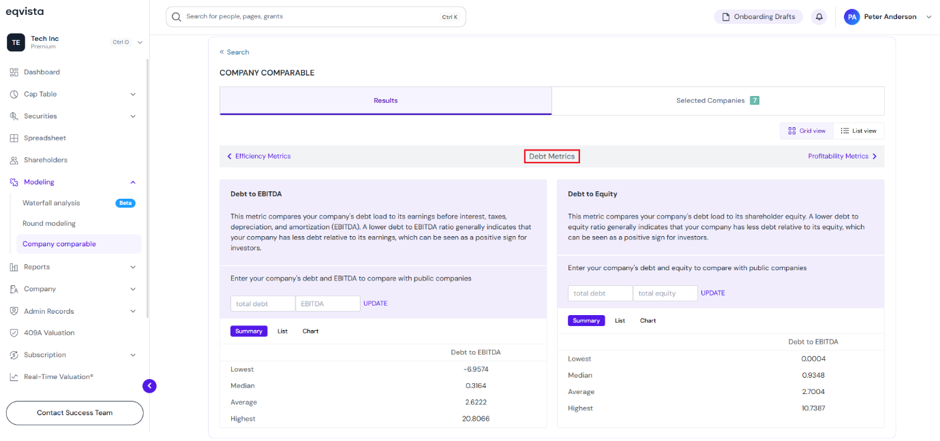Click the Subscription icon in sidebar

(14, 355)
